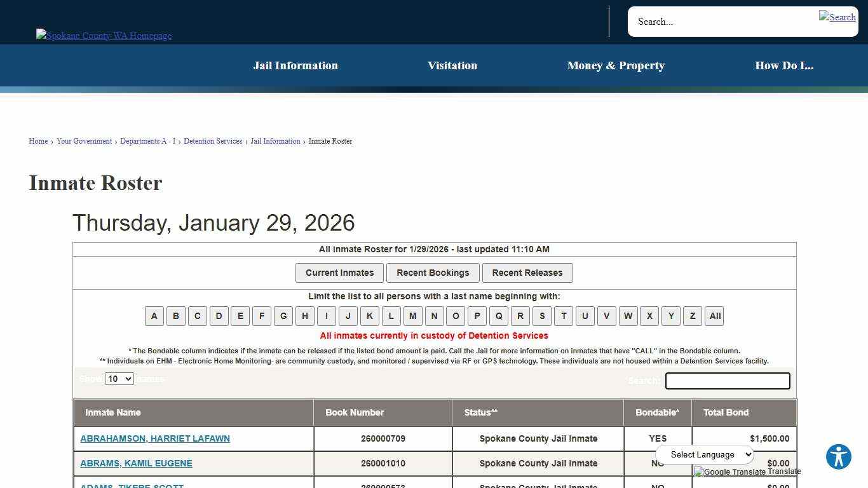
Task: Click the Google Translate icon
Action: (698, 471)
